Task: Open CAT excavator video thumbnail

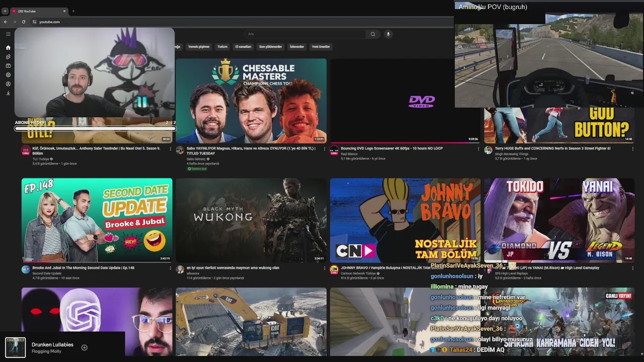Action: 251,322
